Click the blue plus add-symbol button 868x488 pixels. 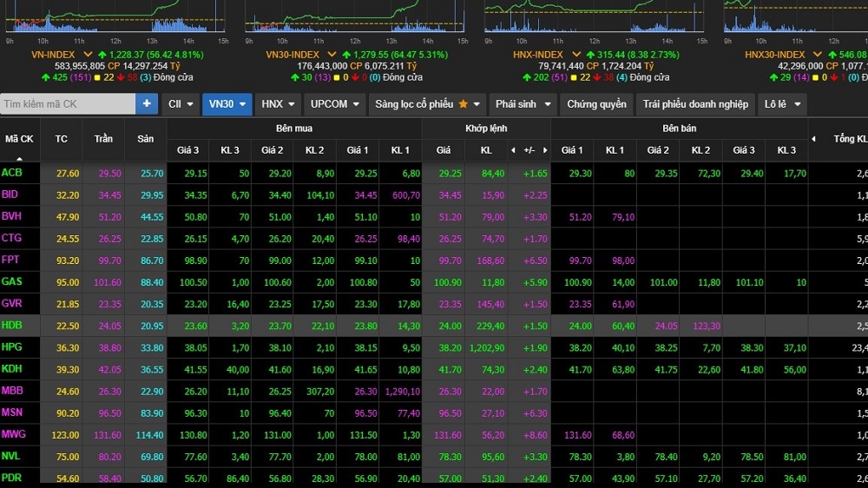tap(147, 103)
